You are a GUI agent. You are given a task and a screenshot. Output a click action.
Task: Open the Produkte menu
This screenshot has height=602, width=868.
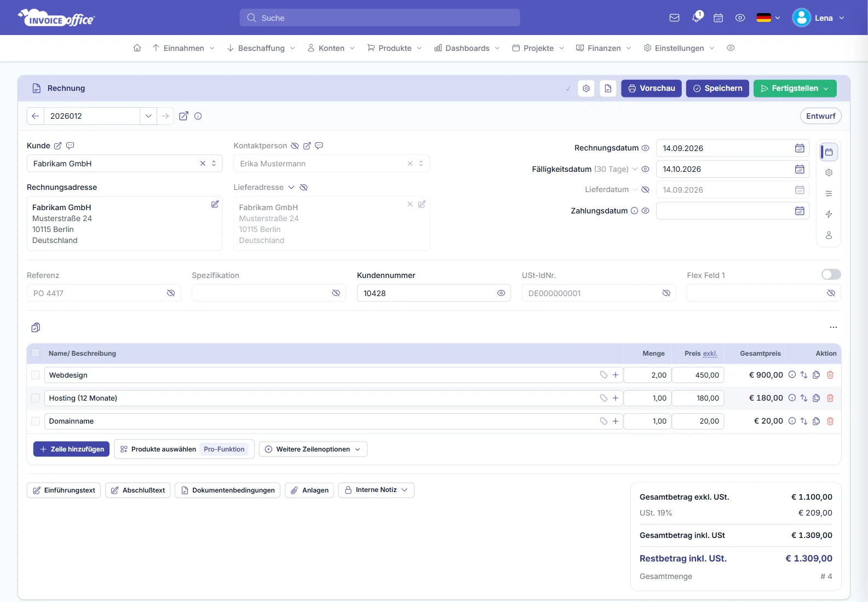point(394,48)
